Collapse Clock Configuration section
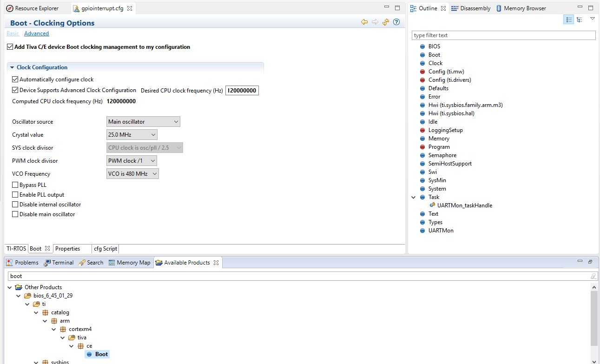The image size is (600, 364). tap(12, 67)
